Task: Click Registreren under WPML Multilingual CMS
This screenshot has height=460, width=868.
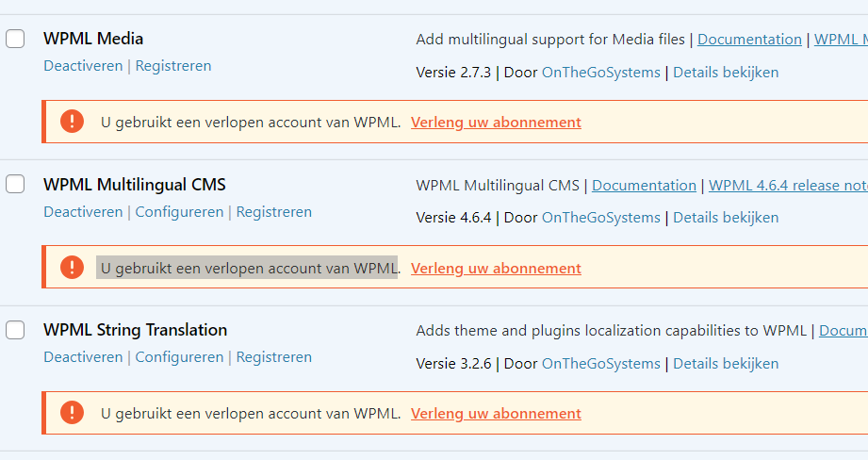Action: click(274, 212)
